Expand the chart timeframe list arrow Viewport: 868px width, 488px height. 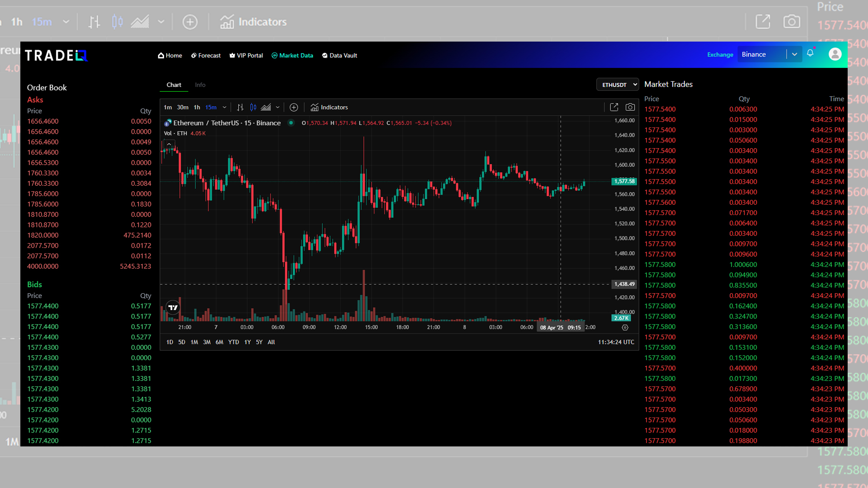tap(224, 108)
